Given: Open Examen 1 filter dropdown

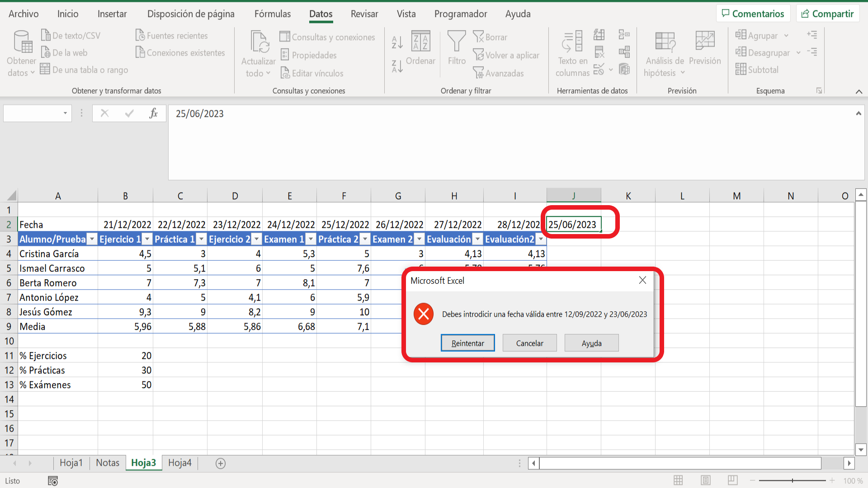Looking at the screenshot, I should (311, 239).
